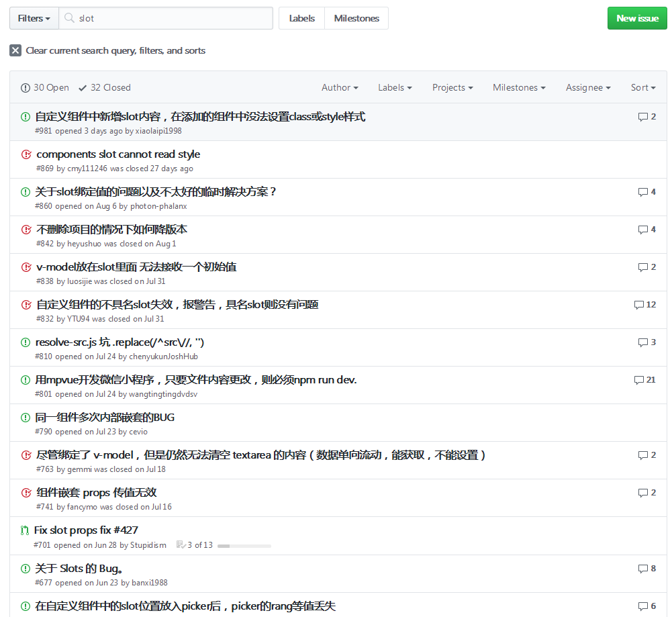The height and width of the screenshot is (617, 672).
Task: Click pull request icon of #701
Action: click(x=25, y=530)
